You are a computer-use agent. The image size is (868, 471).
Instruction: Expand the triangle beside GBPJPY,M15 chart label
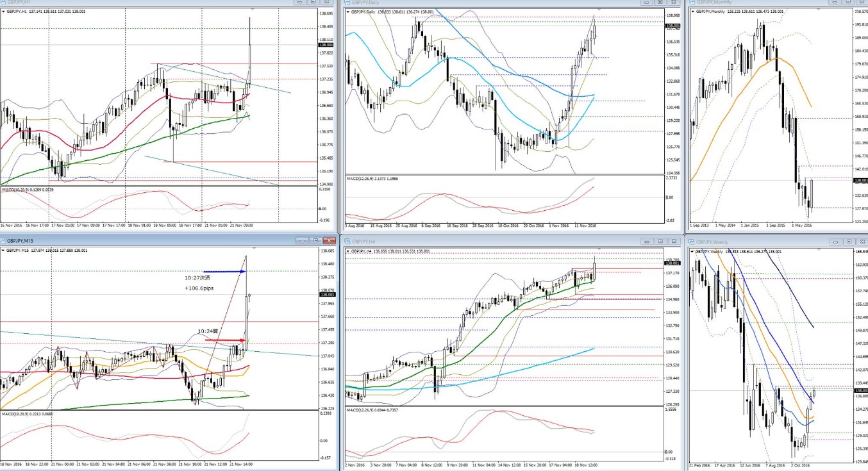click(x=3, y=250)
